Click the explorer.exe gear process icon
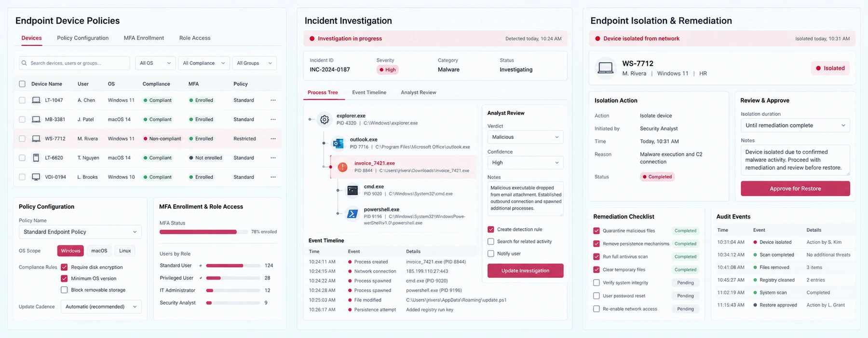 point(325,119)
